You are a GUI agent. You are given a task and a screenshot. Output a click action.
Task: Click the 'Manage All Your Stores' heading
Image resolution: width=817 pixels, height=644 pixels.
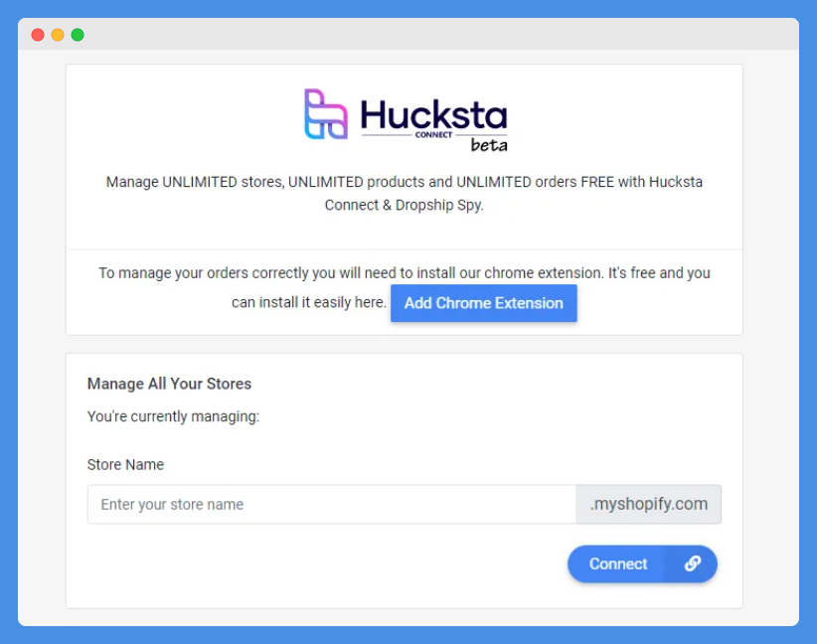(169, 384)
